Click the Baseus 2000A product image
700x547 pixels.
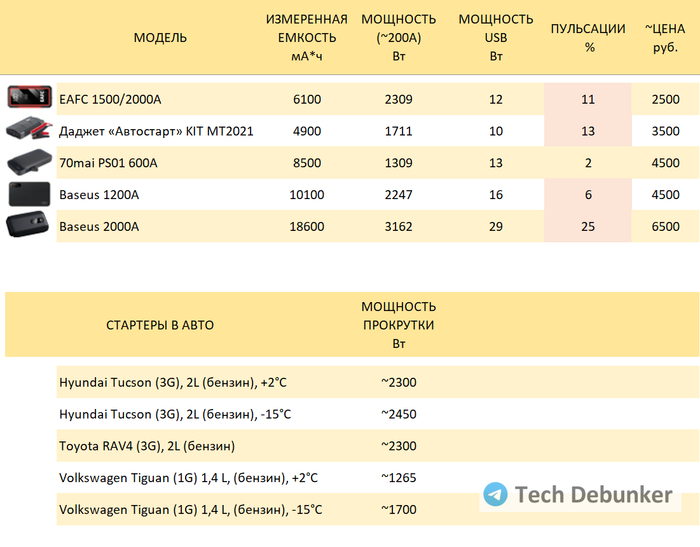coord(30,226)
